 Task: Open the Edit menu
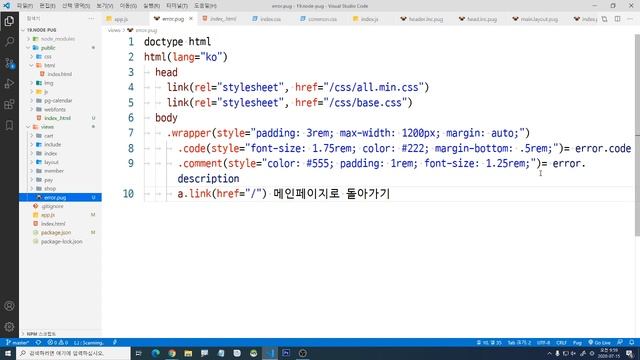[x=47, y=6]
